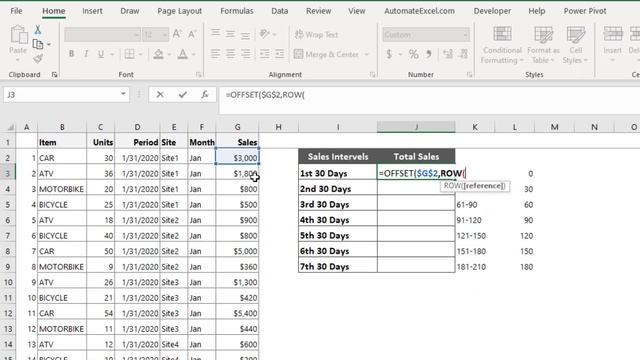The image size is (640, 360).
Task: Confirm formula with the check mark
Action: (182, 95)
